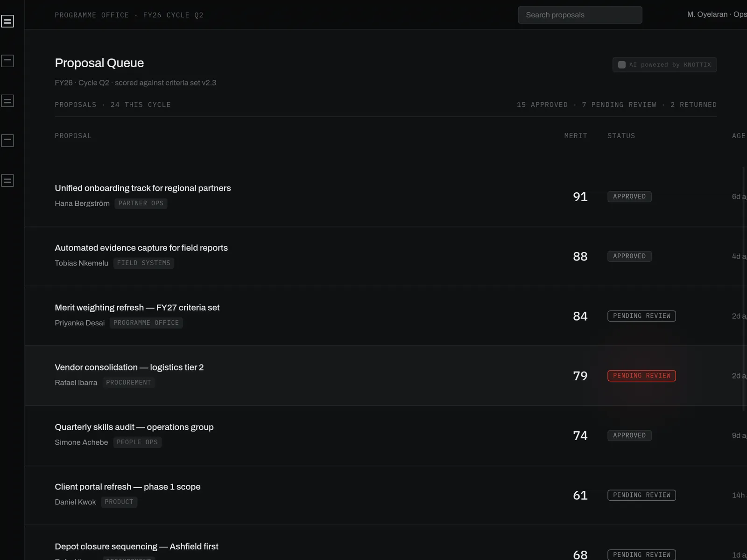Open Client portal refresh phase 1 scope

coord(127,487)
